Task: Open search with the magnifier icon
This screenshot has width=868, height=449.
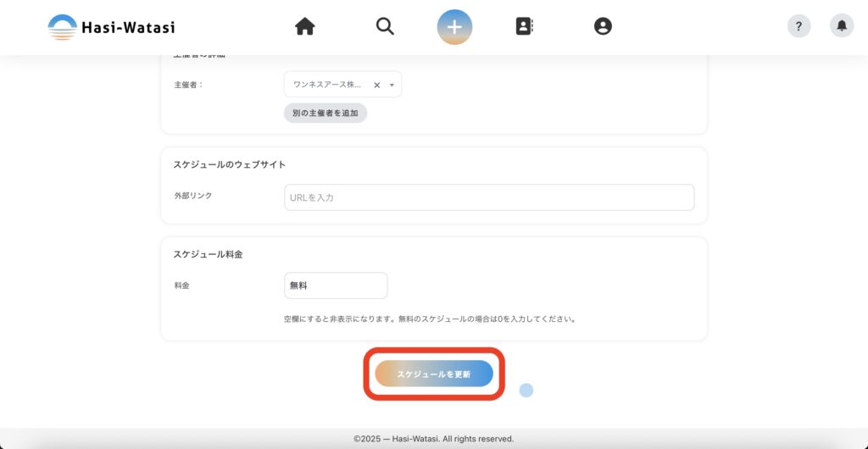Action: tap(385, 27)
